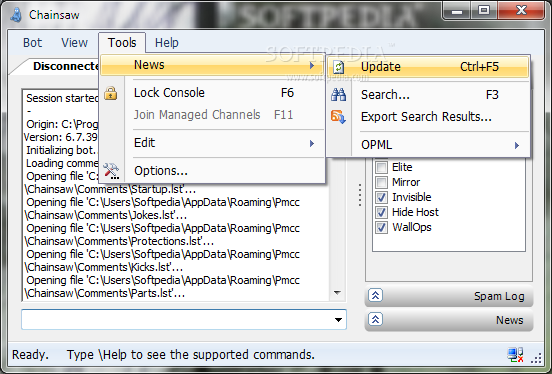
Task: Click the News panel header
Action: coord(449,320)
